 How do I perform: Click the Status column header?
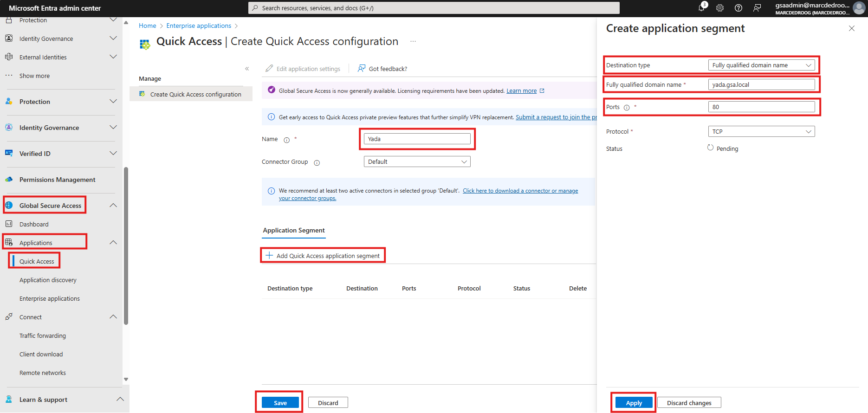[521, 288]
